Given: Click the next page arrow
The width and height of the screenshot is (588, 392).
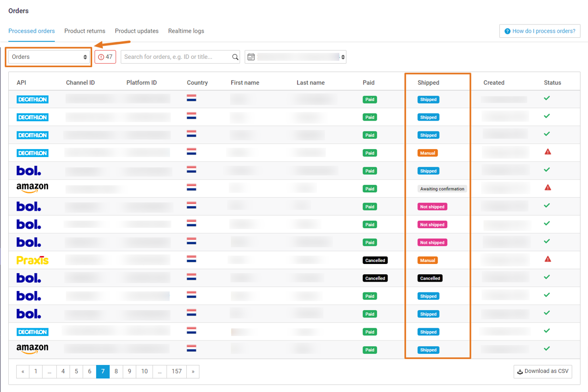Looking at the screenshot, I should [x=193, y=371].
